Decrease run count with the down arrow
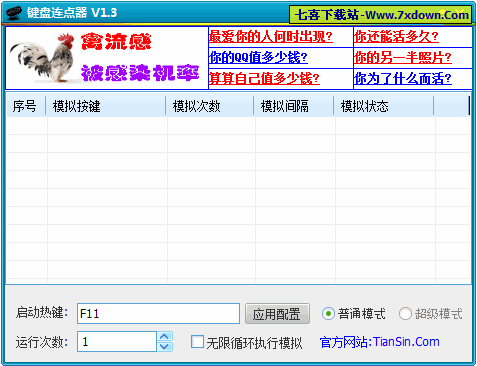Viewport: 477px width, 366px height. click(x=164, y=346)
